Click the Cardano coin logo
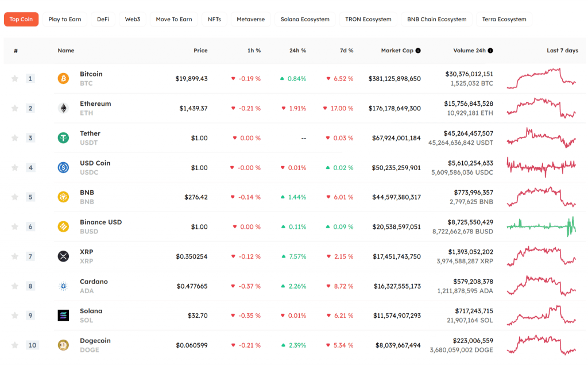 (63, 286)
